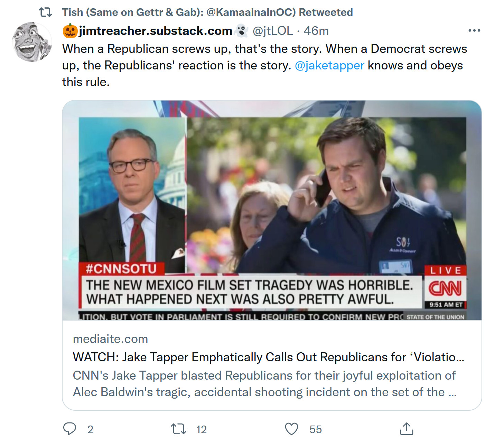
Task: Click the retweet count of 12
Action: [201, 429]
